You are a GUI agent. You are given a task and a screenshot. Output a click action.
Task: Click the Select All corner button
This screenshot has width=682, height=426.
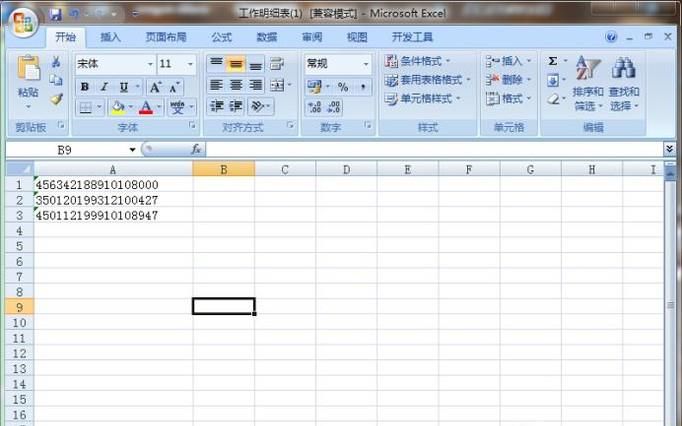pyautogui.click(x=20, y=169)
